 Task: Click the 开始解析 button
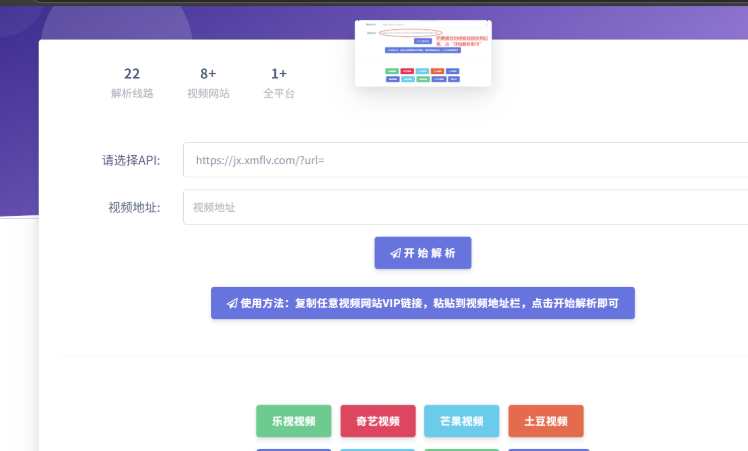[423, 253]
